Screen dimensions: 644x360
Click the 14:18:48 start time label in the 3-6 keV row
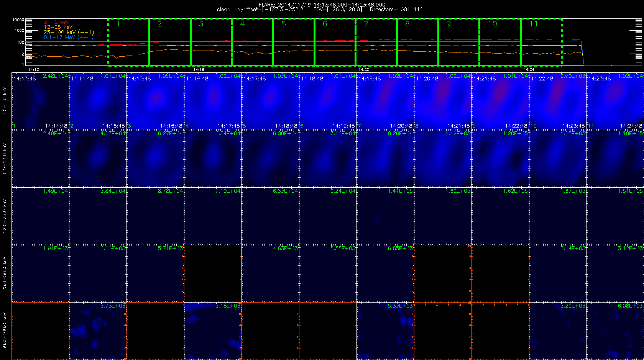[312, 79]
